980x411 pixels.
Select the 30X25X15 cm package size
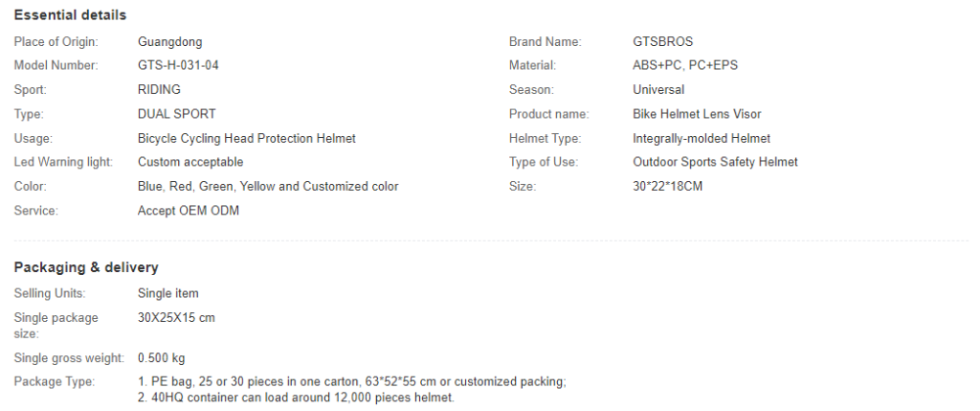pyautogui.click(x=176, y=318)
